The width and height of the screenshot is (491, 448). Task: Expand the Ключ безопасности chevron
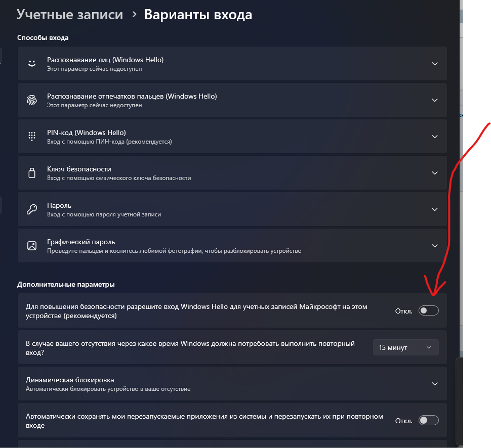click(x=435, y=173)
